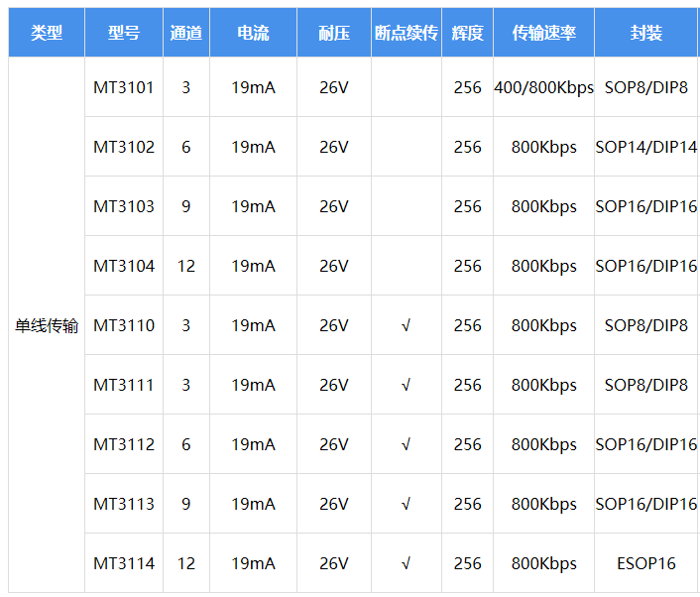Select the 通道 header cell
The height and width of the screenshot is (597, 700).
pyautogui.click(x=186, y=33)
